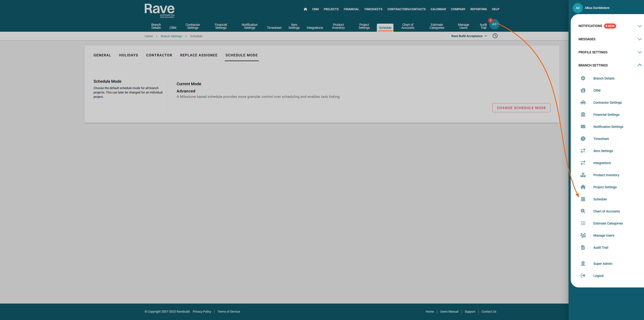Open the Rave Build Acceptance branch dropdown
Image resolution: width=644 pixels, height=320 pixels.
click(469, 36)
